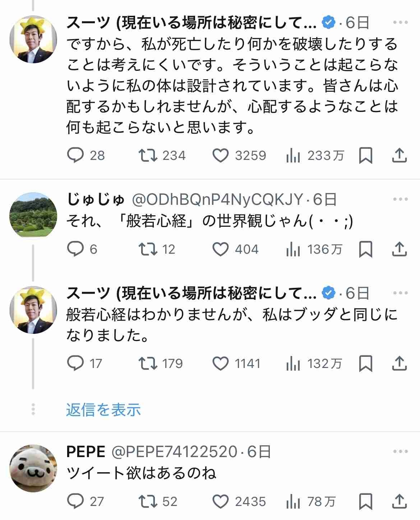The image size is (420, 520).
Task: Open the @PEPE74122520 profile link
Action: (x=175, y=452)
